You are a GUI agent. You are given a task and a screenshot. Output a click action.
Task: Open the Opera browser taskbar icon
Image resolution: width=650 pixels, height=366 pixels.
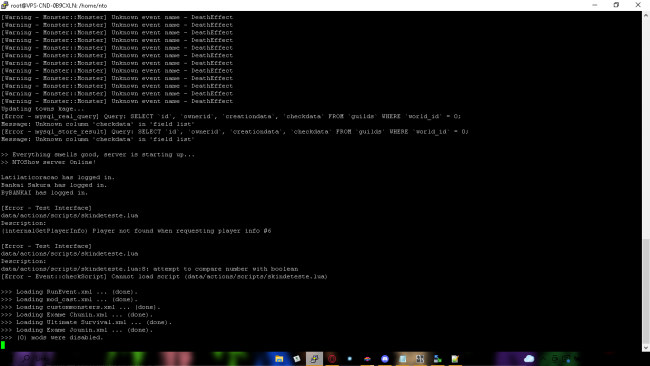[332, 359]
